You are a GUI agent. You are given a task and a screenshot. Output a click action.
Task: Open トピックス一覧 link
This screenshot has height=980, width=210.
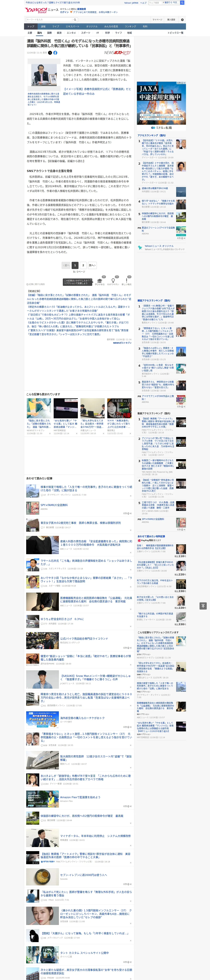[x=175, y=33]
